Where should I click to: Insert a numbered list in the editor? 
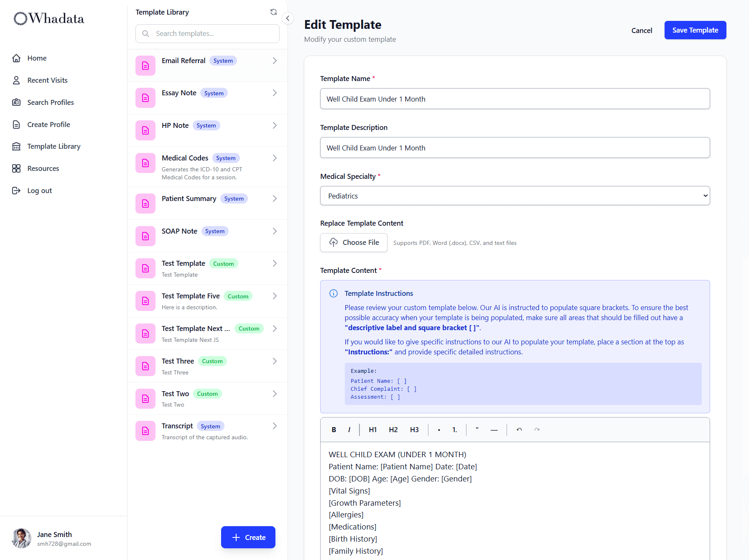(x=455, y=430)
